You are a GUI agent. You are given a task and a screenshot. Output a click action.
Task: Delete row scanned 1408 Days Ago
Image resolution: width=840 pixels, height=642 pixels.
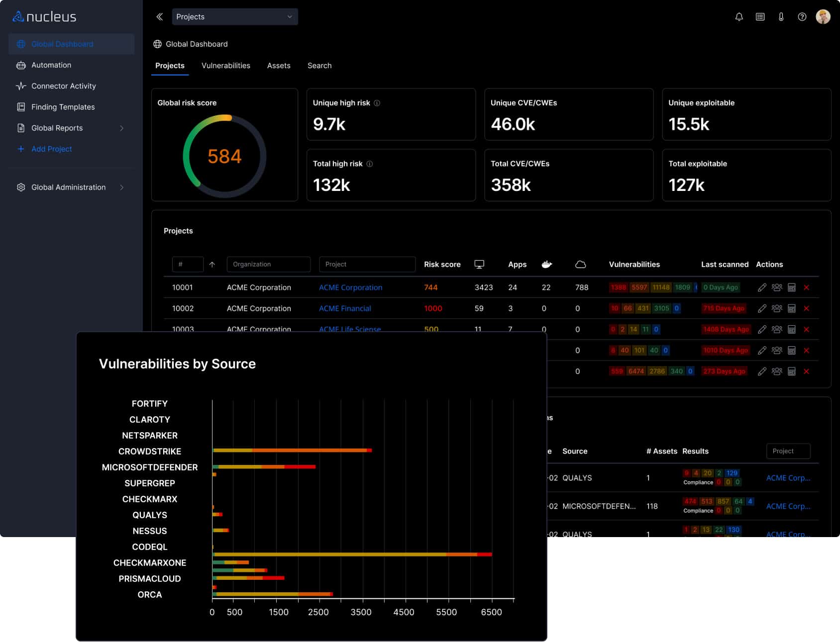point(807,329)
